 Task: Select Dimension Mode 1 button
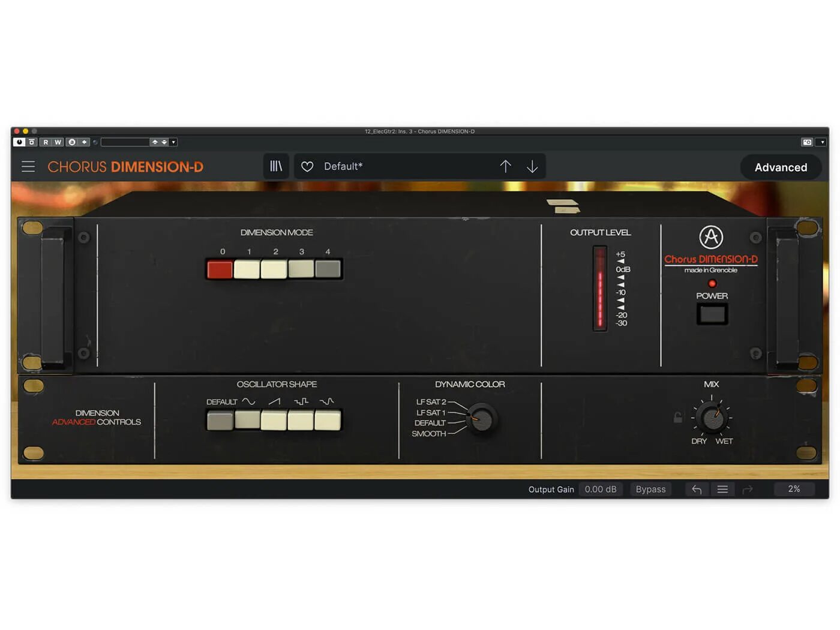pos(247,269)
